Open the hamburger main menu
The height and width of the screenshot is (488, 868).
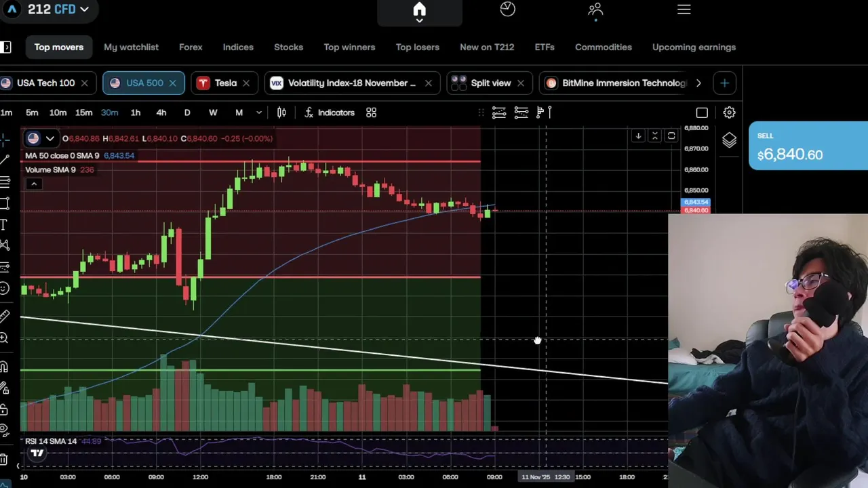point(684,9)
